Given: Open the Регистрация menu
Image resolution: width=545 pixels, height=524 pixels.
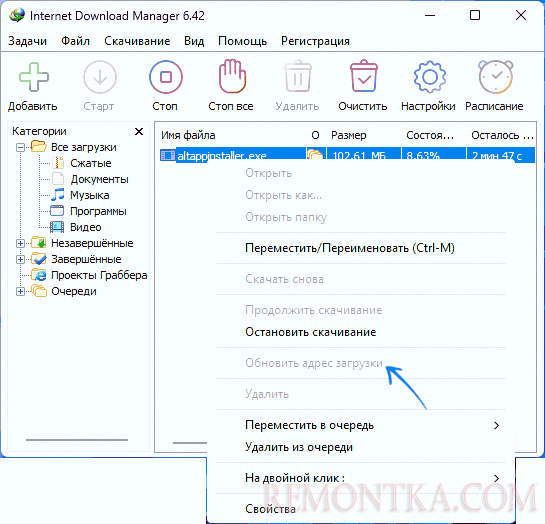Looking at the screenshot, I should pyautogui.click(x=315, y=41).
